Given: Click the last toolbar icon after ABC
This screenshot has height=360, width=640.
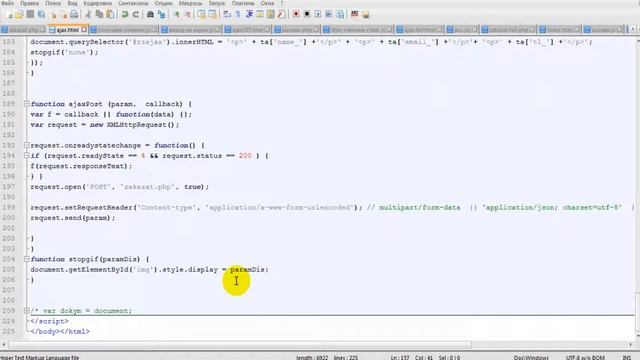Looking at the screenshot, I should 366,15.
